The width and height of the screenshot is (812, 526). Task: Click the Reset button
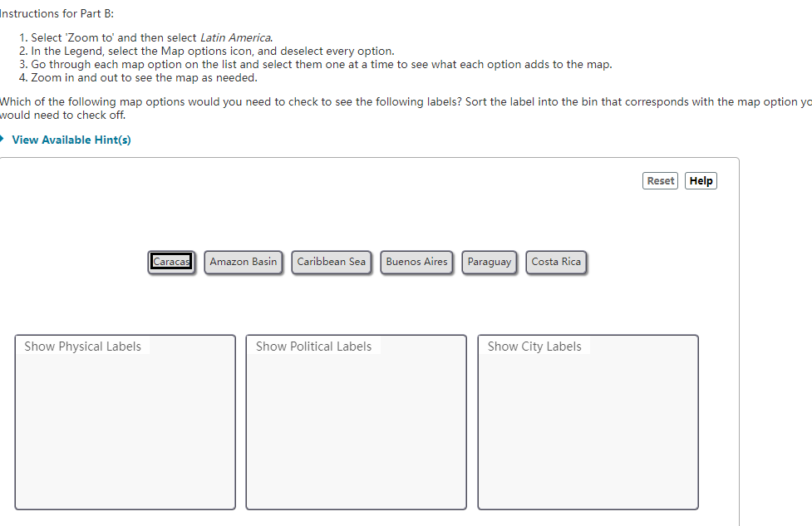coord(660,180)
